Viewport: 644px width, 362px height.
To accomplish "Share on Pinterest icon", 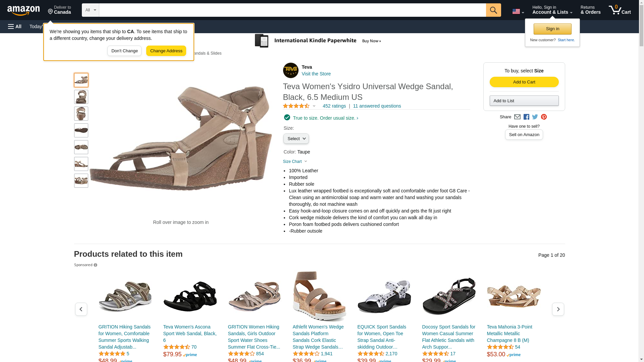I will (544, 117).
